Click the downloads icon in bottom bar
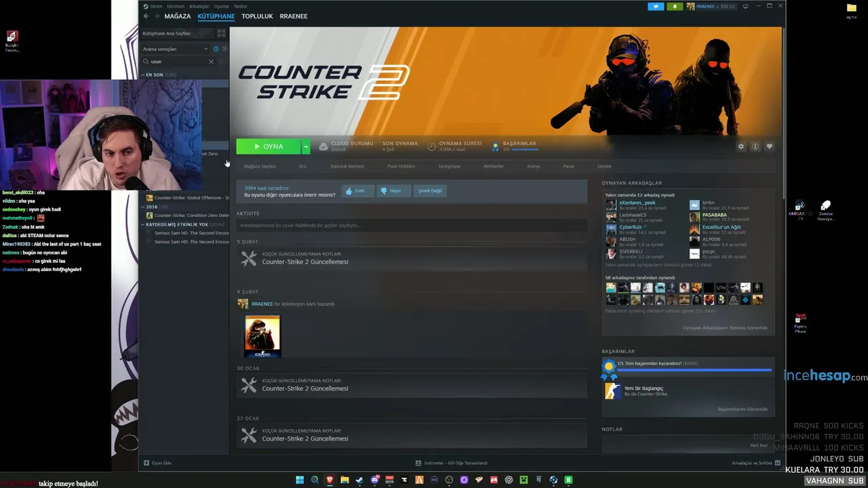 418,463
